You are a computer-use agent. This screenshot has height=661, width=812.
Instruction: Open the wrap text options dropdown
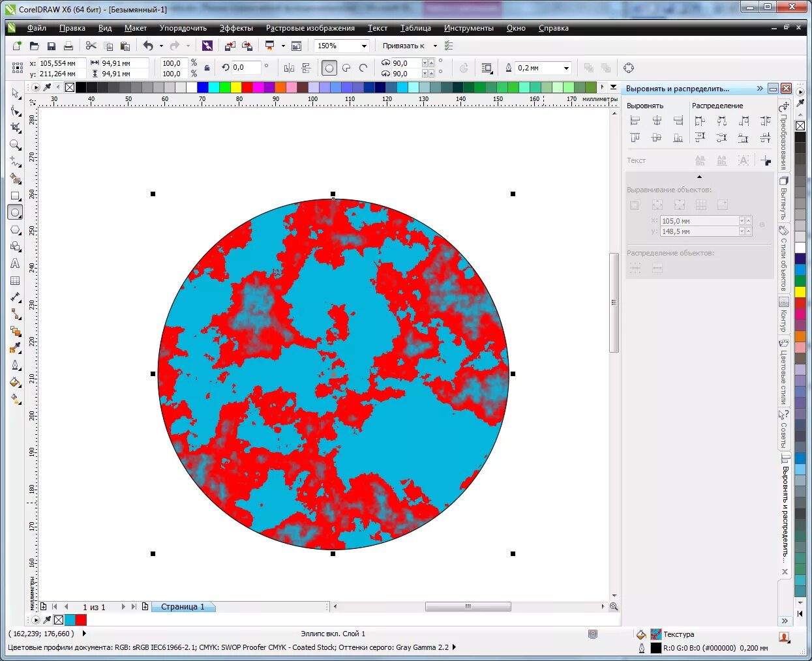tap(487, 68)
